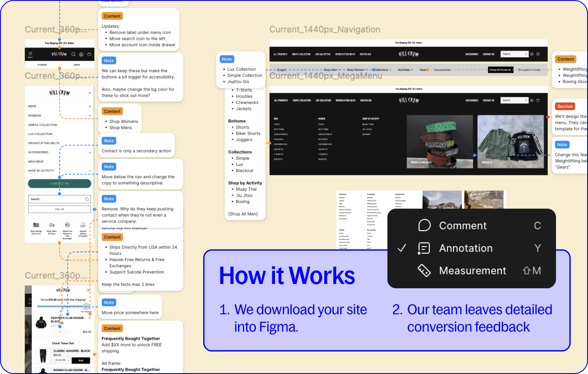Image resolution: width=588 pixels, height=374 pixels.
Task: Click the search magnifier in mobile header
Action: 73,54
